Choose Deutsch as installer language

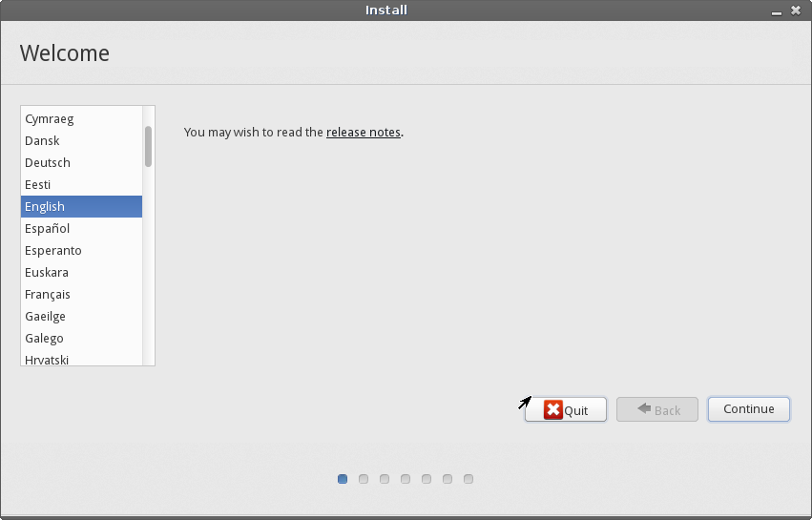tap(81, 162)
